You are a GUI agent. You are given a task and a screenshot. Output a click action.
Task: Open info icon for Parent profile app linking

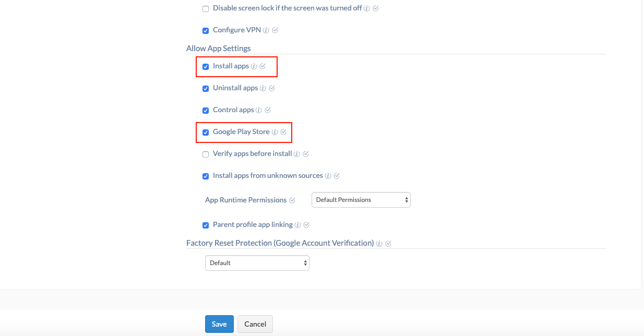point(297,225)
